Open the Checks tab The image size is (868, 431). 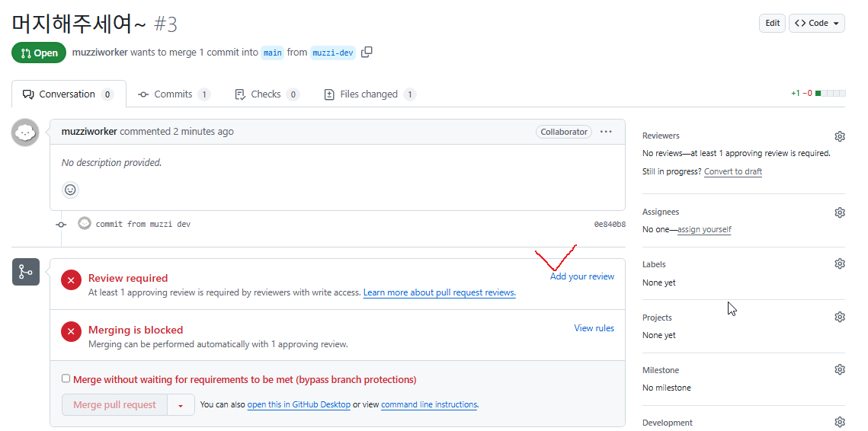tap(267, 94)
